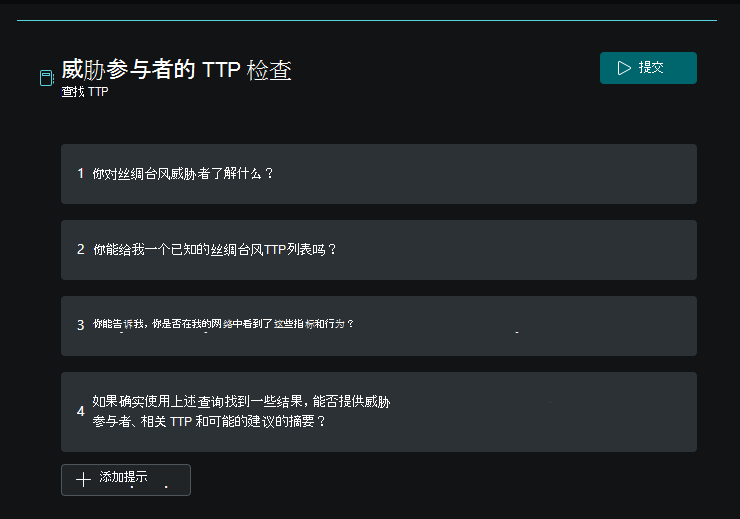This screenshot has width=740, height=519.
Task: Click the number 1 of the first prompt
Action: point(81,174)
